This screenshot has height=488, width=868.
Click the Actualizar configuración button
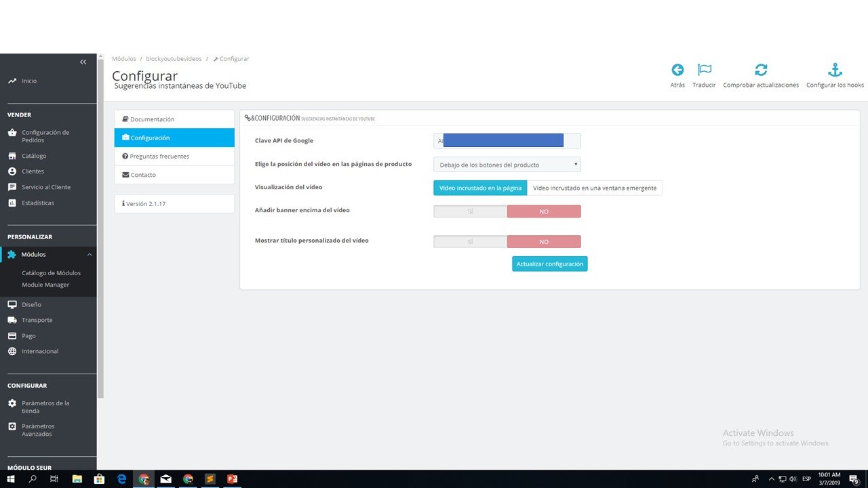(x=550, y=264)
